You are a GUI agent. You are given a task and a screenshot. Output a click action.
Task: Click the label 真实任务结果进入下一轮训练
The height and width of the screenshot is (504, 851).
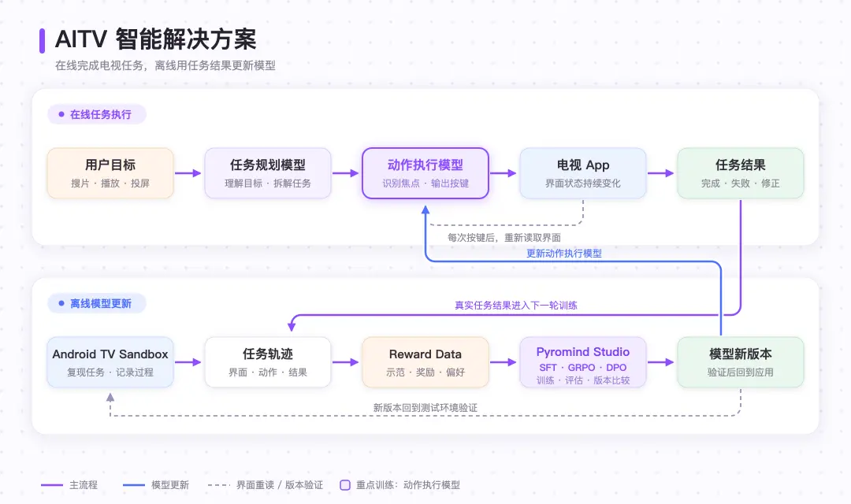tap(516, 306)
